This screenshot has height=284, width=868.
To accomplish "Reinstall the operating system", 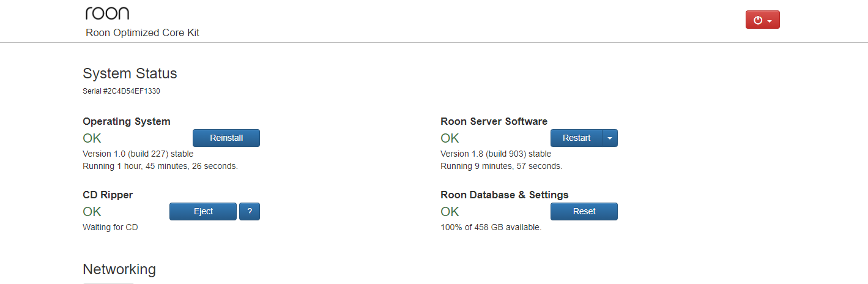I will pos(226,138).
